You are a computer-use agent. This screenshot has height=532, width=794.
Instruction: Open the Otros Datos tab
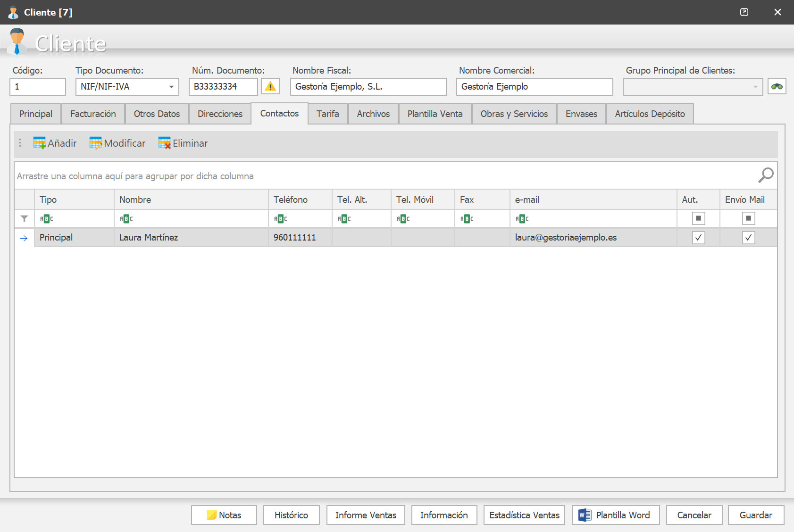click(157, 114)
